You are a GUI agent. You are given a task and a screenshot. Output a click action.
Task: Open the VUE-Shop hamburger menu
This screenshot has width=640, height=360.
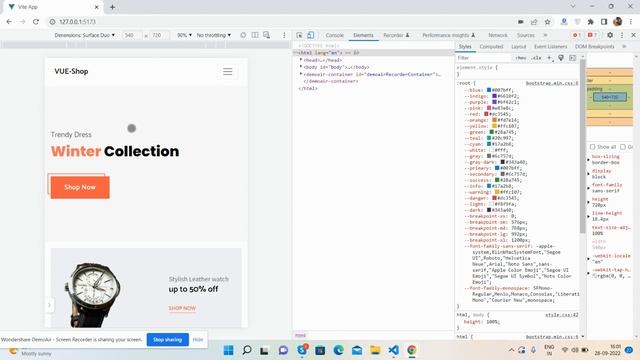pyautogui.click(x=227, y=72)
